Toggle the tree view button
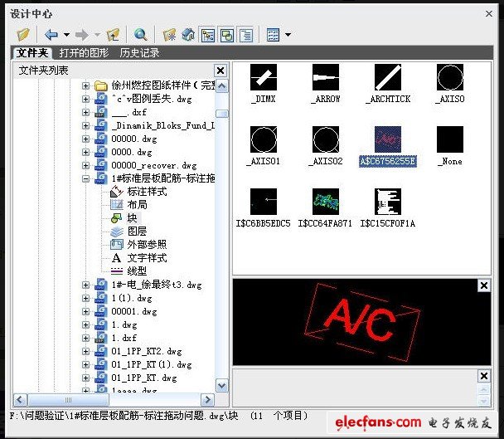The width and height of the screenshot is (504, 439). (x=208, y=35)
